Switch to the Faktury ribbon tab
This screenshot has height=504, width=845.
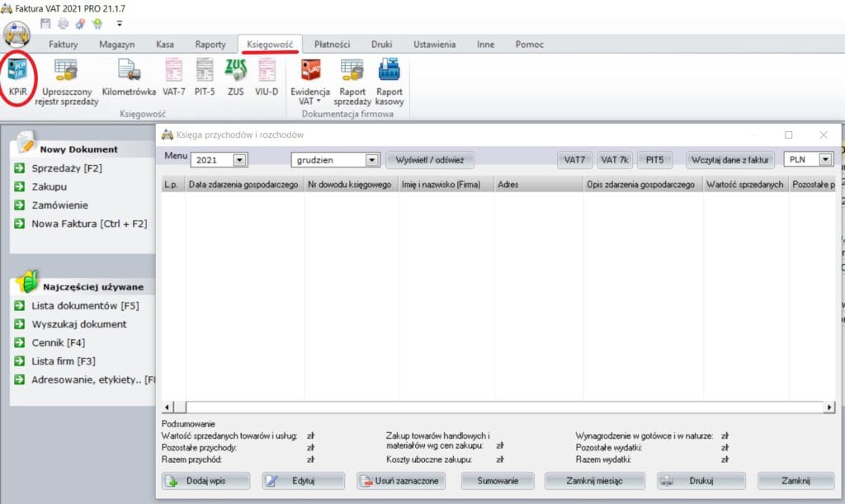pyautogui.click(x=63, y=45)
